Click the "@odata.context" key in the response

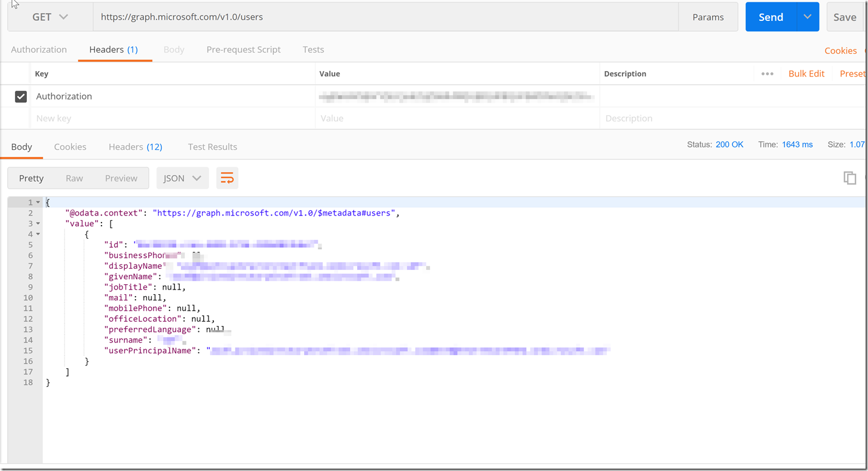[x=104, y=213]
